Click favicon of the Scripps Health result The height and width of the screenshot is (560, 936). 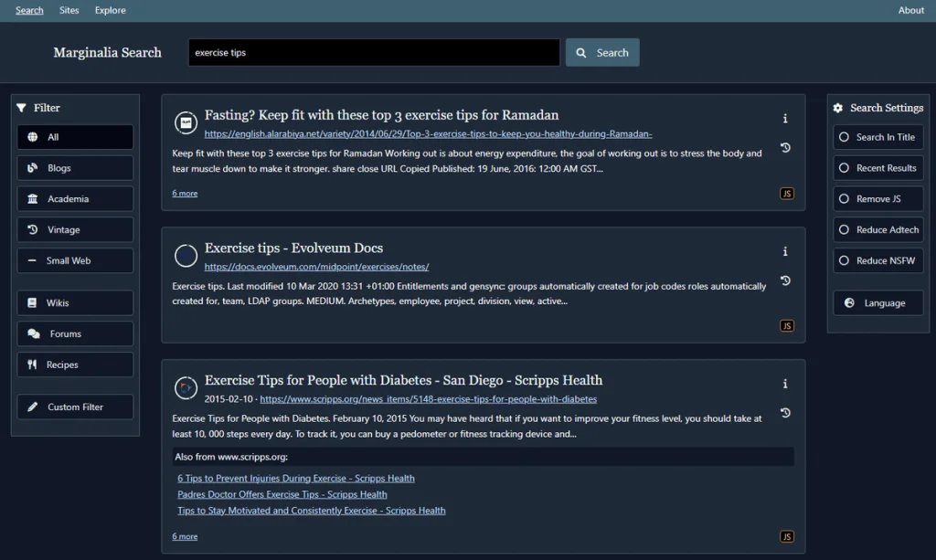[186, 388]
